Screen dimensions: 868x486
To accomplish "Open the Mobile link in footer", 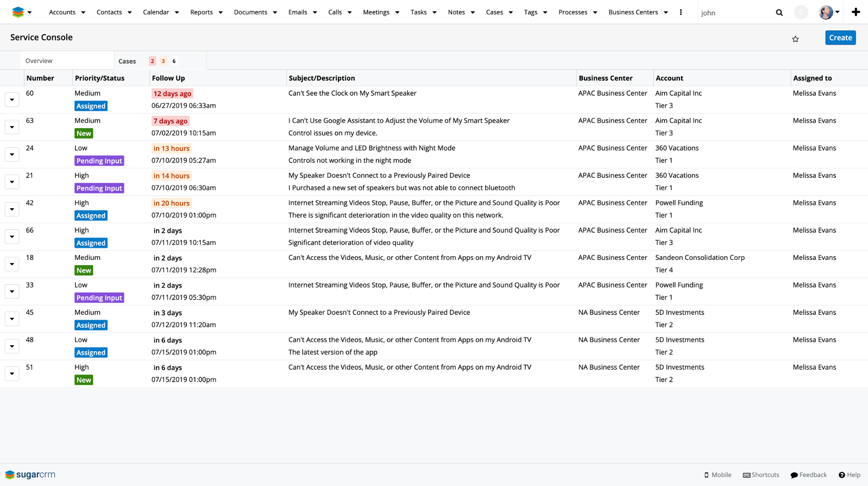I will [x=718, y=475].
